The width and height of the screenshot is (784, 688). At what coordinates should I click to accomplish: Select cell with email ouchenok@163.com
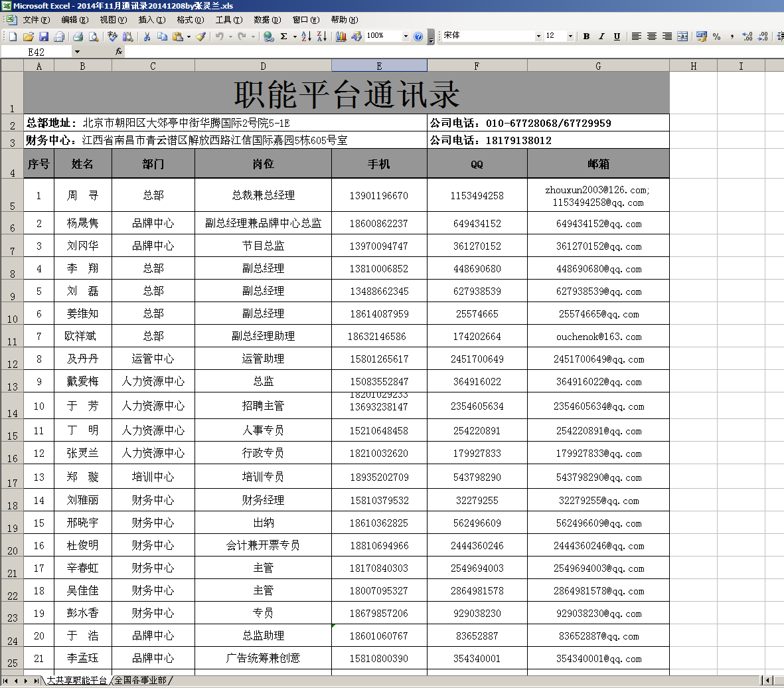pyautogui.click(x=599, y=336)
